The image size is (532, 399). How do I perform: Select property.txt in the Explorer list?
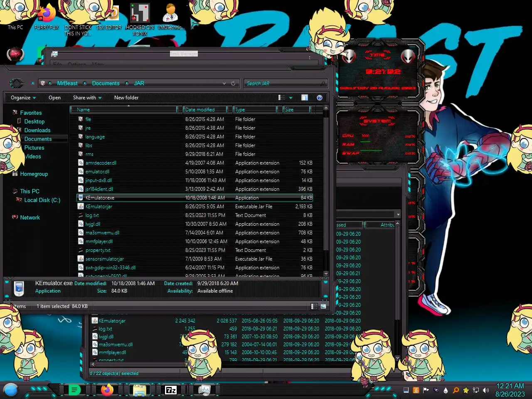pos(195,250)
